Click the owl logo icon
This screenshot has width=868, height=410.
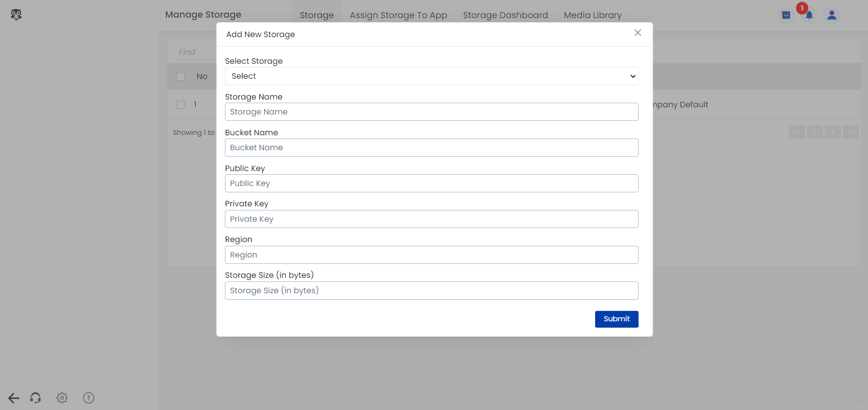[x=16, y=15]
